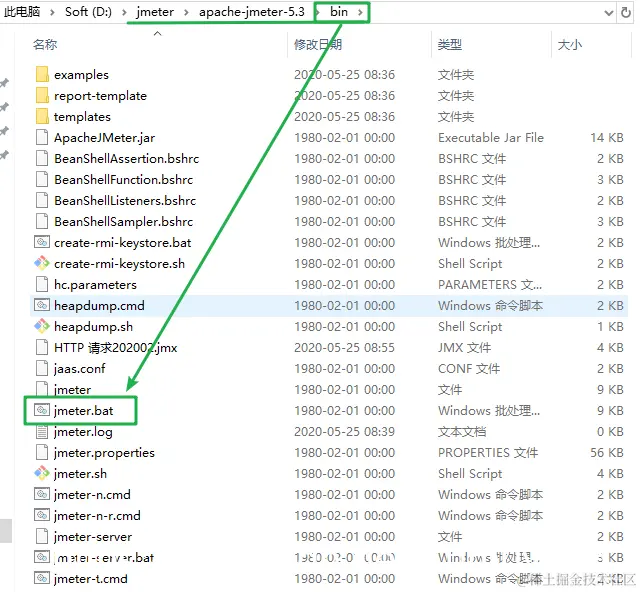The height and width of the screenshot is (592, 641).
Task: Click the bin segment in the breadcrumb
Action: click(x=339, y=11)
